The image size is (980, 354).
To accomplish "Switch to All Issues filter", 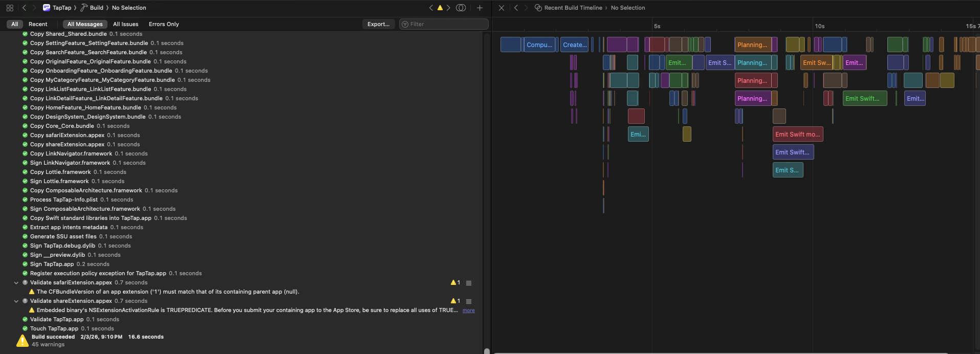I will point(125,24).
